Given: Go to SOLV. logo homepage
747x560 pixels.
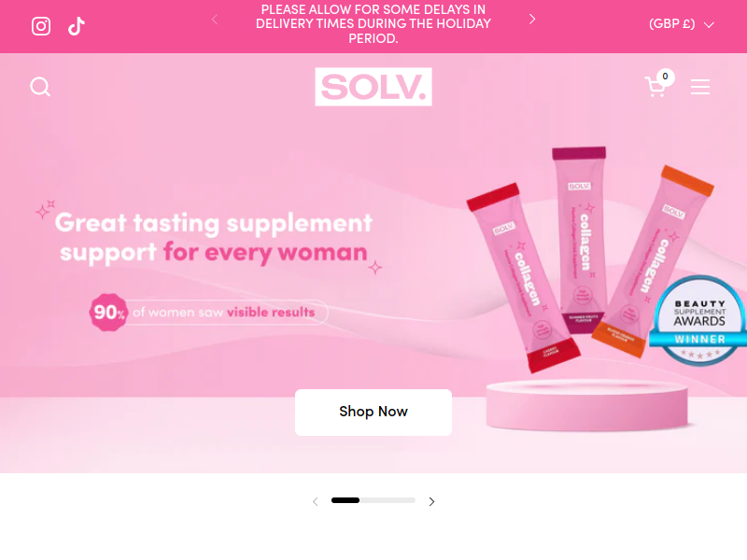Looking at the screenshot, I should (373, 87).
